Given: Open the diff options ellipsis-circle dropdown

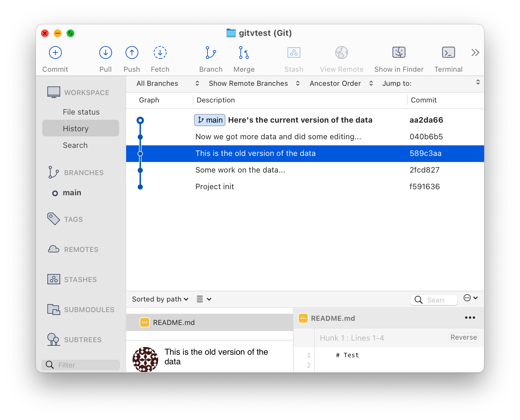Looking at the screenshot, I should (471, 298).
